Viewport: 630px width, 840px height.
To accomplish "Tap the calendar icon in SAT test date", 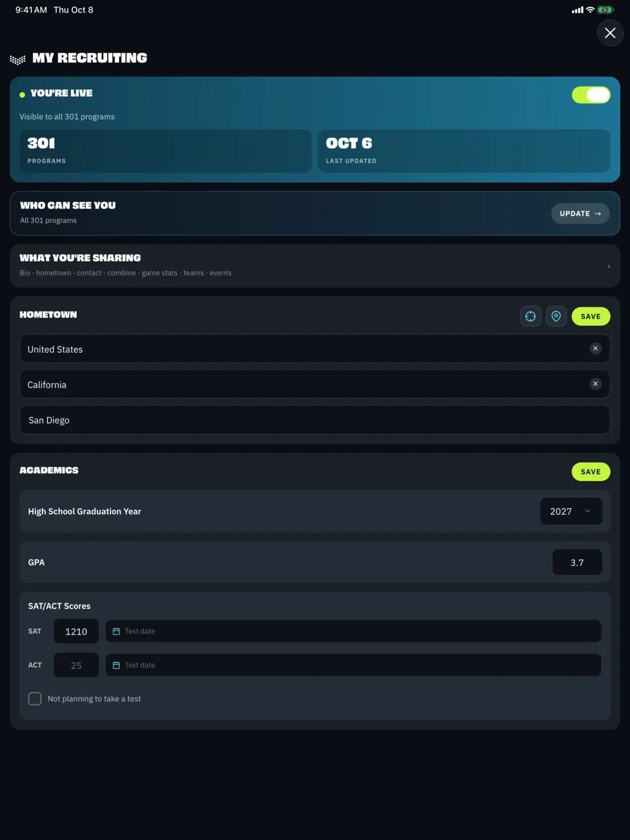I will click(x=116, y=632).
